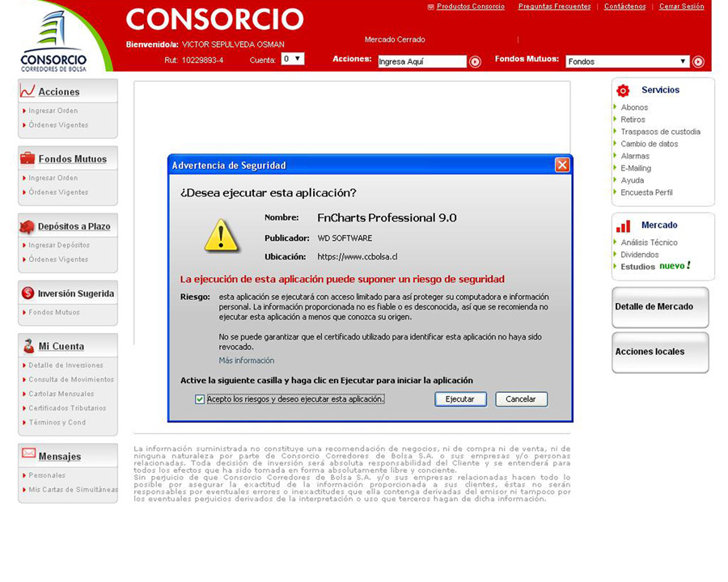The width and height of the screenshot is (728, 582).
Task: Click the Mercado panel heading
Action: pyautogui.click(x=658, y=225)
